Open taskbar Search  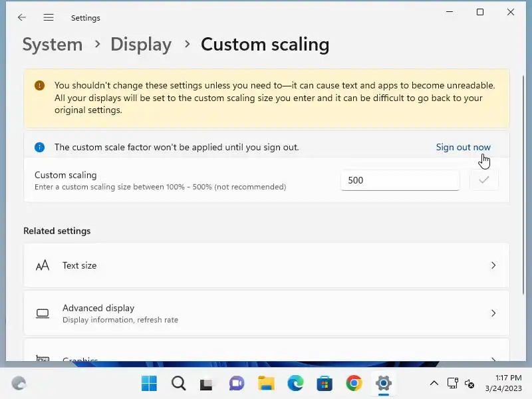coord(178,383)
